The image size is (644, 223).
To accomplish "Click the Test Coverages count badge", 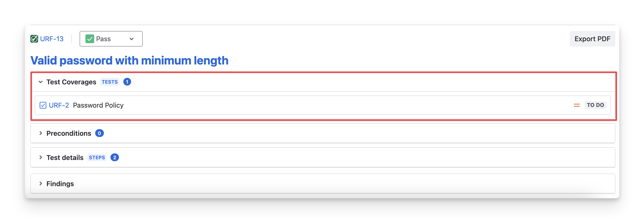I will point(127,82).
